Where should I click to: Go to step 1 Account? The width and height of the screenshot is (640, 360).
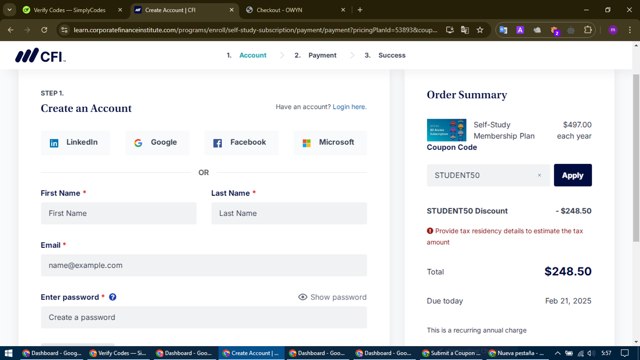tap(247, 55)
